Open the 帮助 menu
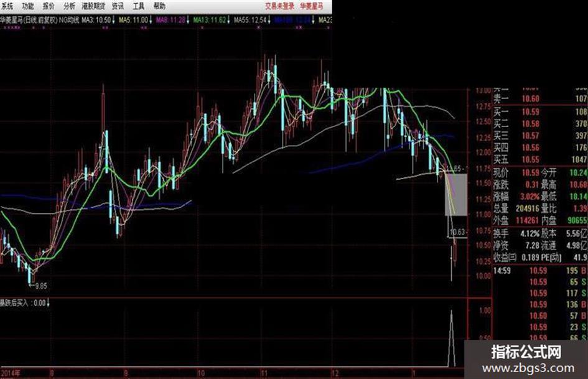This screenshot has width=588, height=379. (x=159, y=6)
